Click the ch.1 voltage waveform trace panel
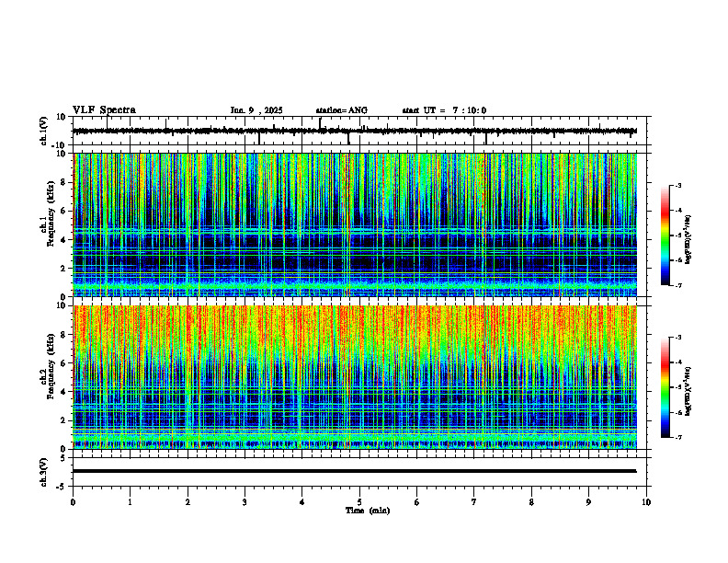Screen dimensions: 728x563 pyautogui.click(x=361, y=131)
